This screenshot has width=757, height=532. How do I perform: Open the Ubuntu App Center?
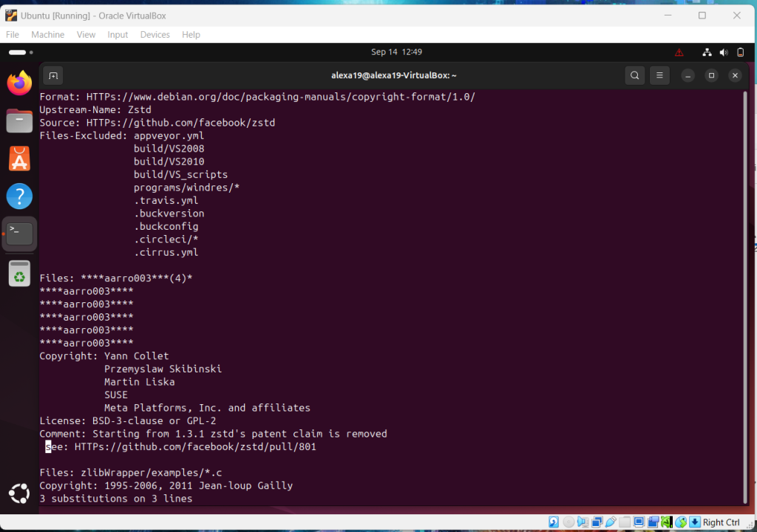[x=19, y=158]
